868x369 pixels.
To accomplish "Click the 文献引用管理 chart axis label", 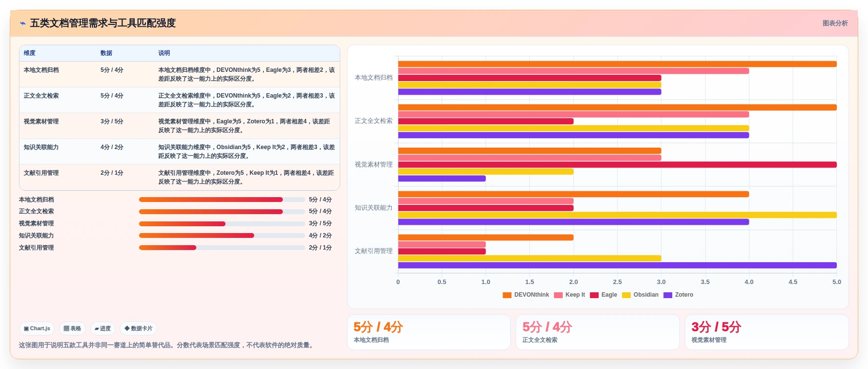I will [373, 251].
